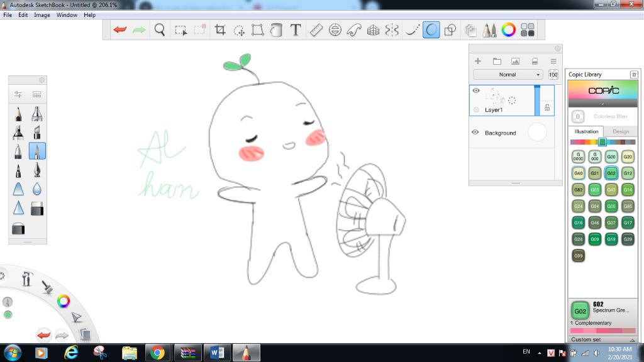Add a new layer group folder
The width and height of the screenshot is (644, 362).
(x=497, y=61)
